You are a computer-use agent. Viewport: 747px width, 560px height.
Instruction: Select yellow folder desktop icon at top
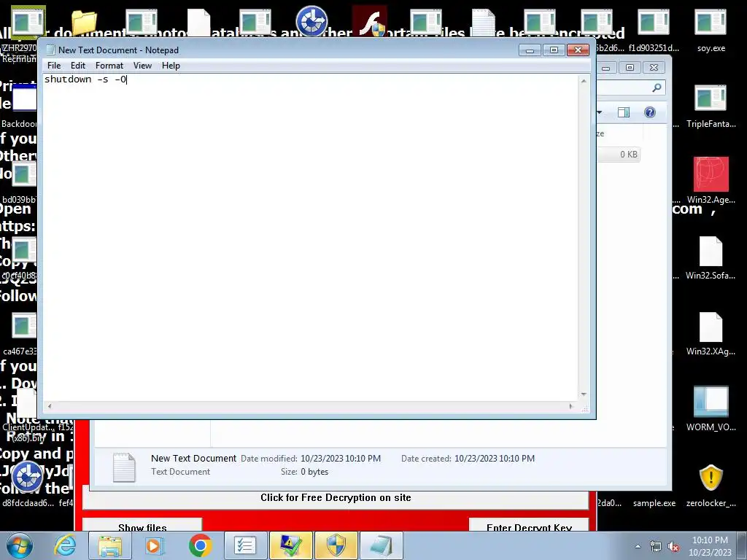(85, 23)
